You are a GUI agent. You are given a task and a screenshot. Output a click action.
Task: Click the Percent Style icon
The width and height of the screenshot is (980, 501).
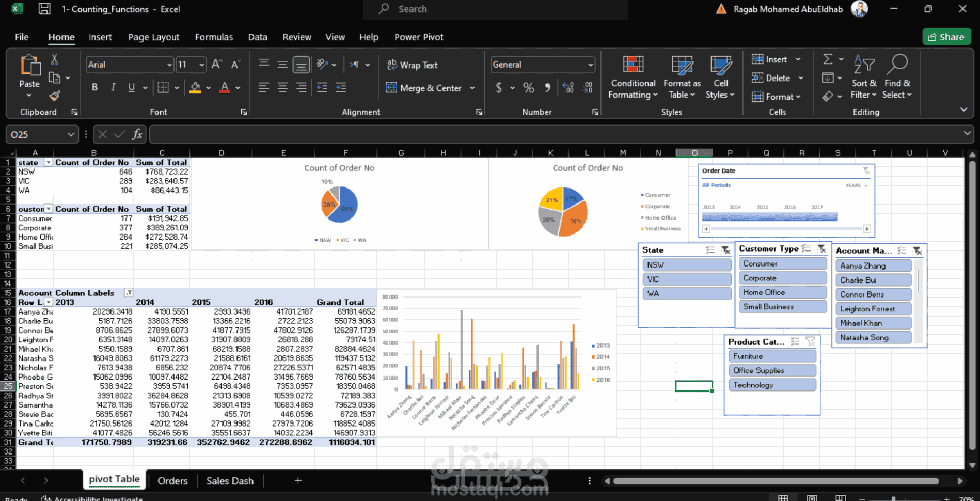point(528,88)
